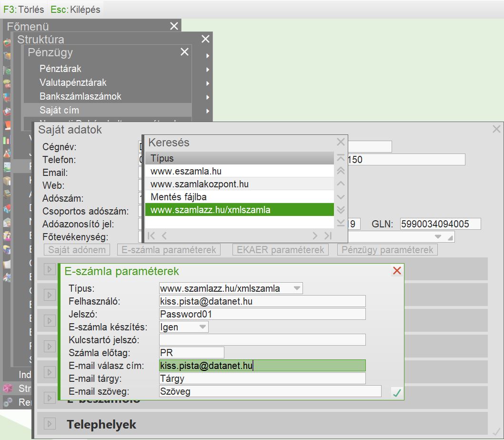Click the Számla előtag field containing PR

pyautogui.click(x=192, y=352)
